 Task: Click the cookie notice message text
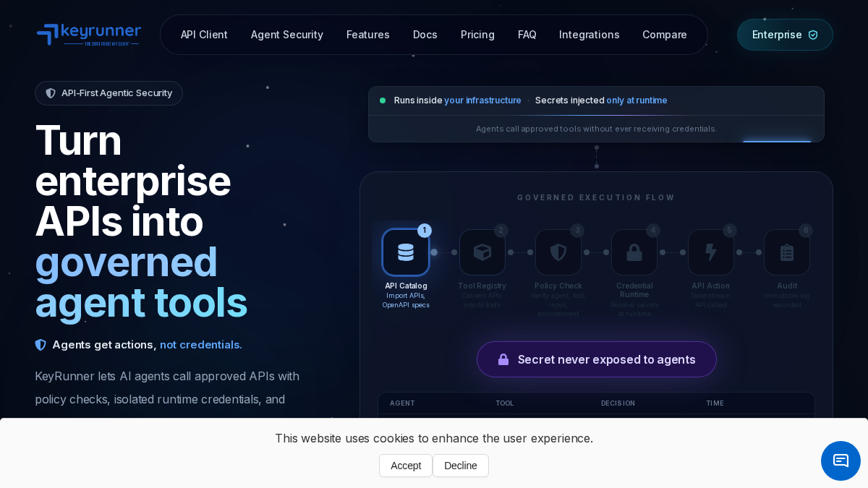(x=434, y=438)
